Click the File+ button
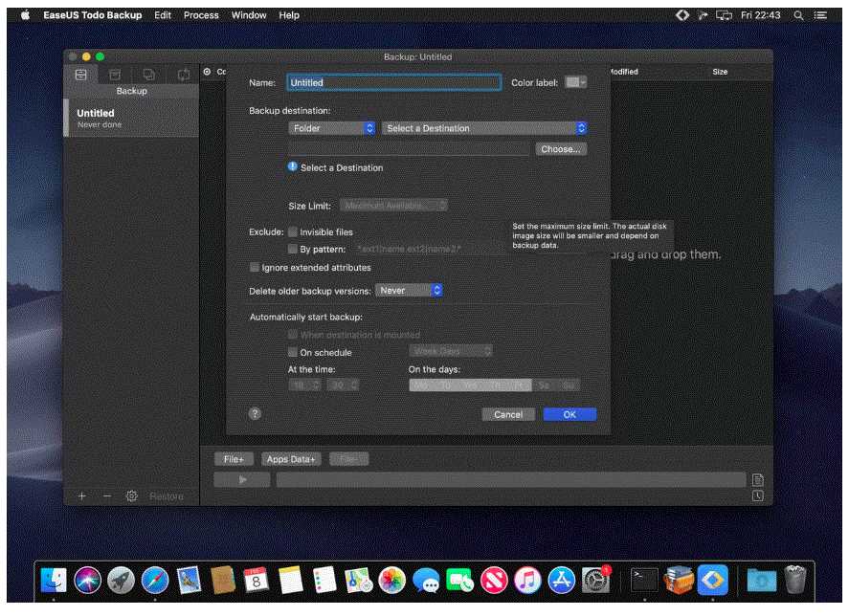 234,459
